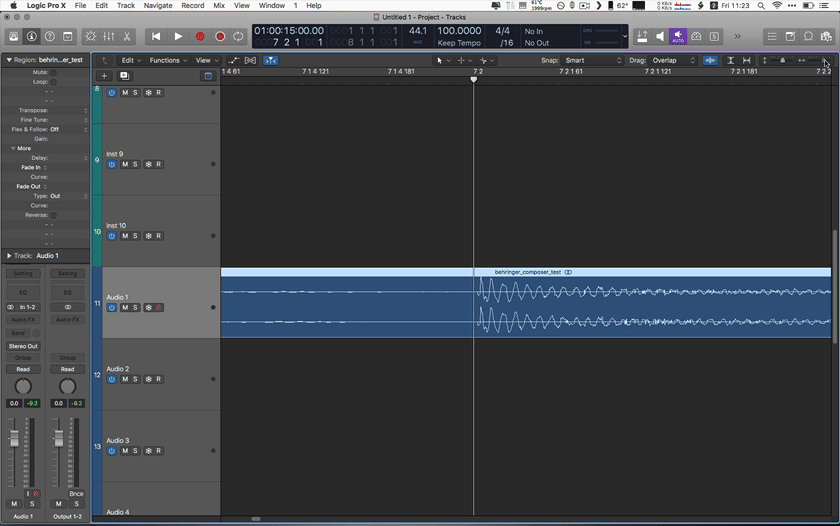Record-enable the Audio 1 track

click(159, 307)
